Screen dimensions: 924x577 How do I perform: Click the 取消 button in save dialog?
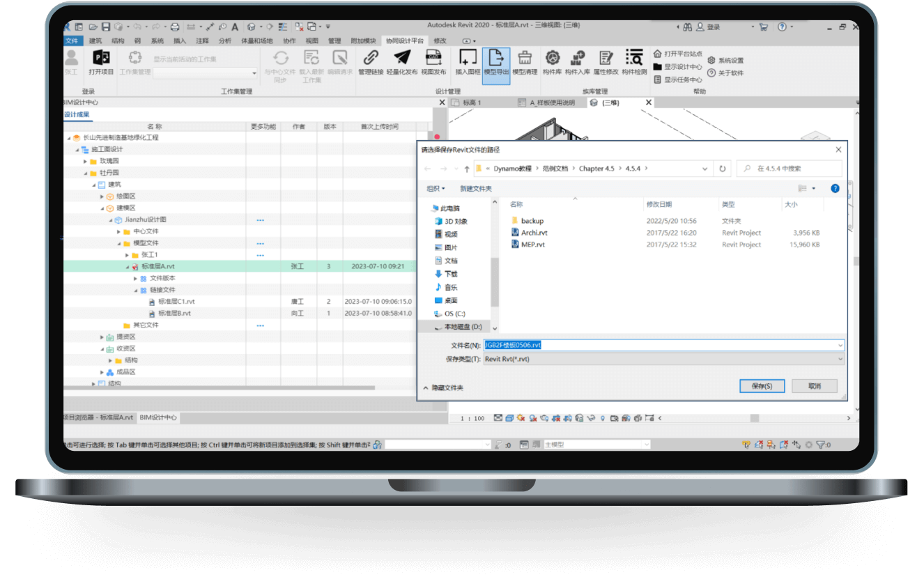814,386
